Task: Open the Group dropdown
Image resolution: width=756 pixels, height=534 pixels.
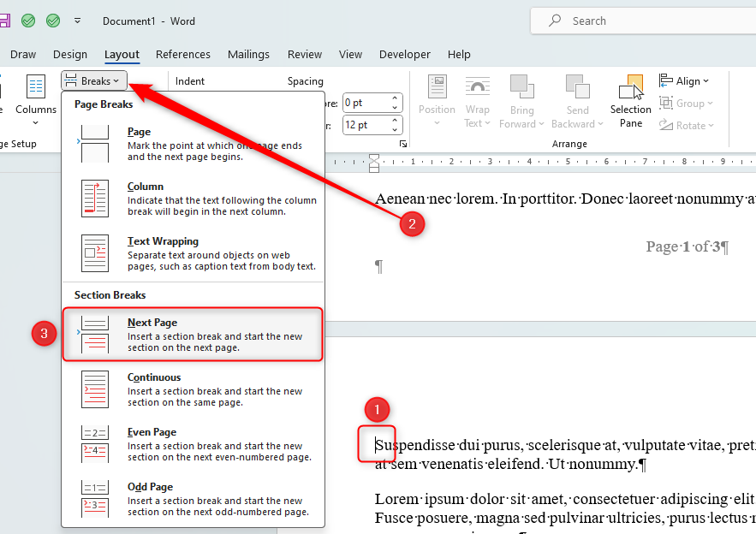Action: (686, 104)
